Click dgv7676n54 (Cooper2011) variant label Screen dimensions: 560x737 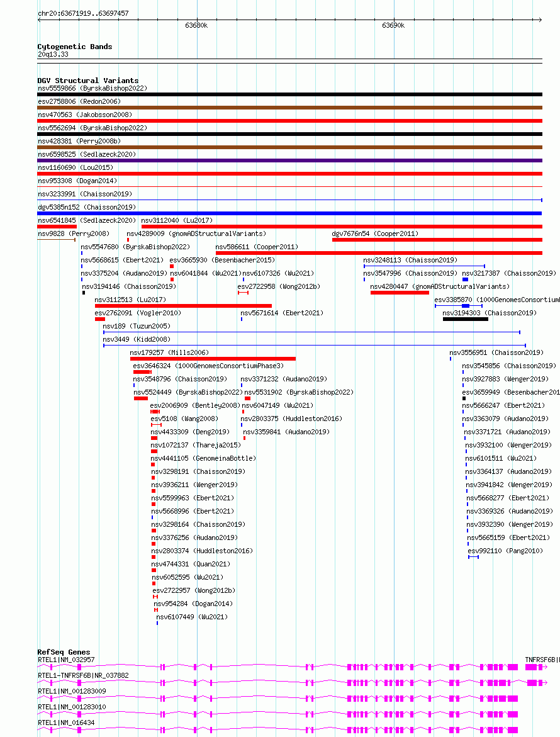[x=375, y=233]
